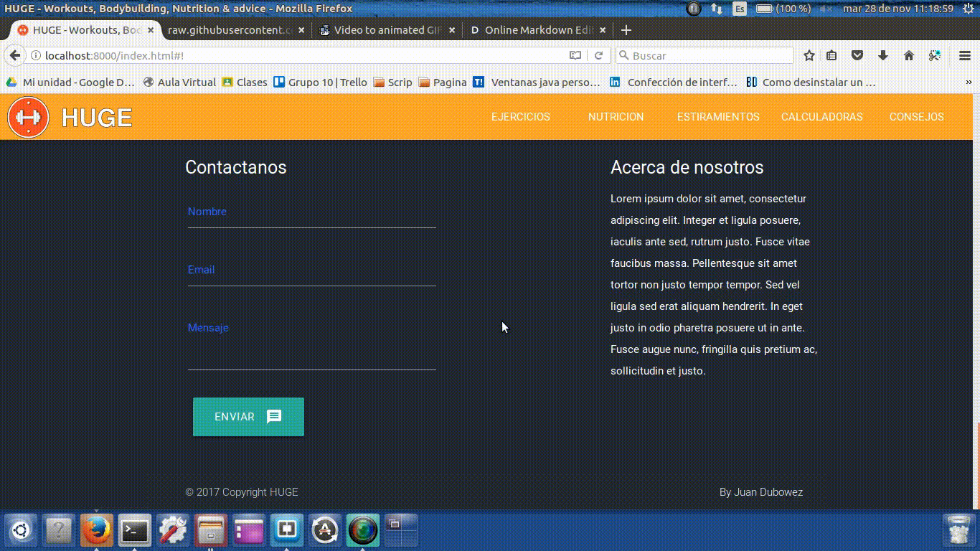Image resolution: width=980 pixels, height=551 pixels.
Task: Open the NUTRICION menu item
Action: [x=615, y=116]
